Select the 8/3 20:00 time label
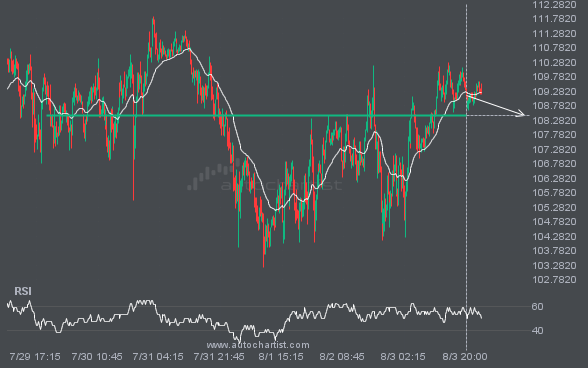Image resolution: width=588 pixels, height=368 pixels. click(465, 356)
